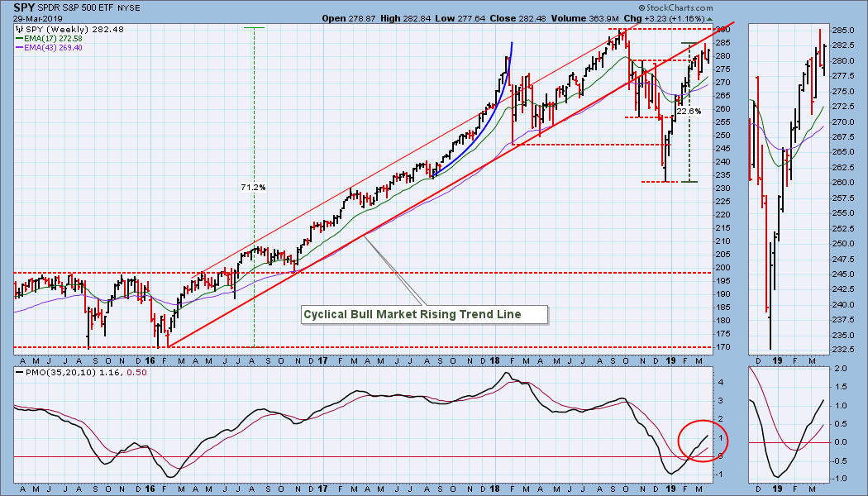Image resolution: width=868 pixels, height=496 pixels.
Task: Click the Cyclical Bull Market Rising Trend Line label
Action: click(413, 314)
